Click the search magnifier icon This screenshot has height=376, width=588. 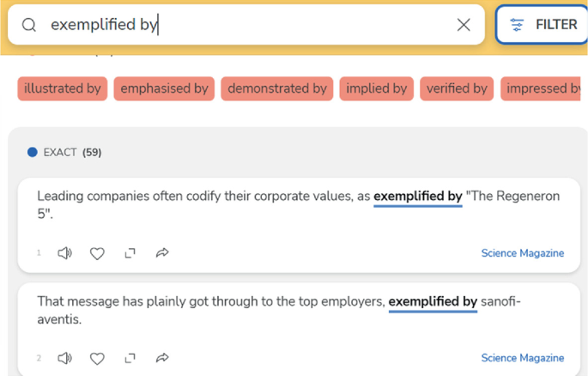pos(29,25)
